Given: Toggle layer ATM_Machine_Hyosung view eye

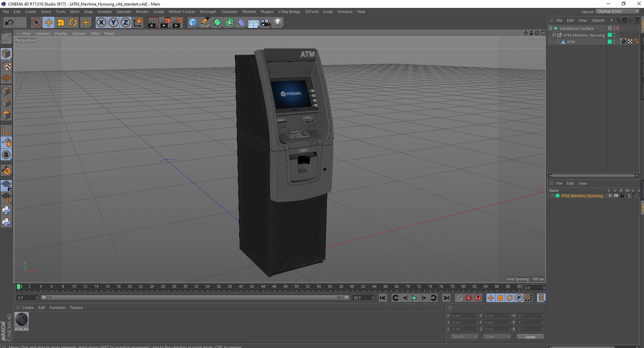Looking at the screenshot, I should pos(616,196).
